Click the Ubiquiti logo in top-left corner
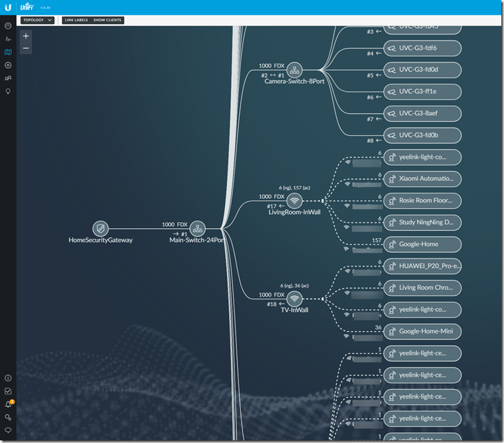The height and width of the screenshot is (443, 504). (8, 7)
